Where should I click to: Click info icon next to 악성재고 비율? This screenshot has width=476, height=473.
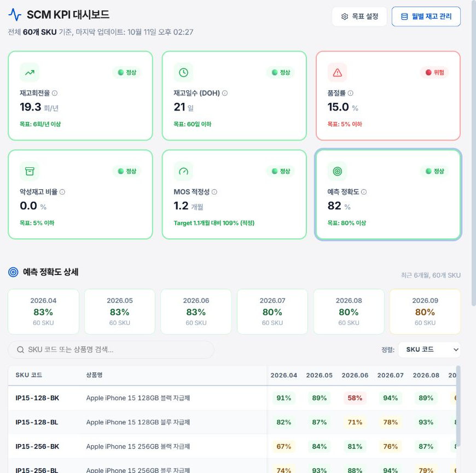(x=62, y=192)
